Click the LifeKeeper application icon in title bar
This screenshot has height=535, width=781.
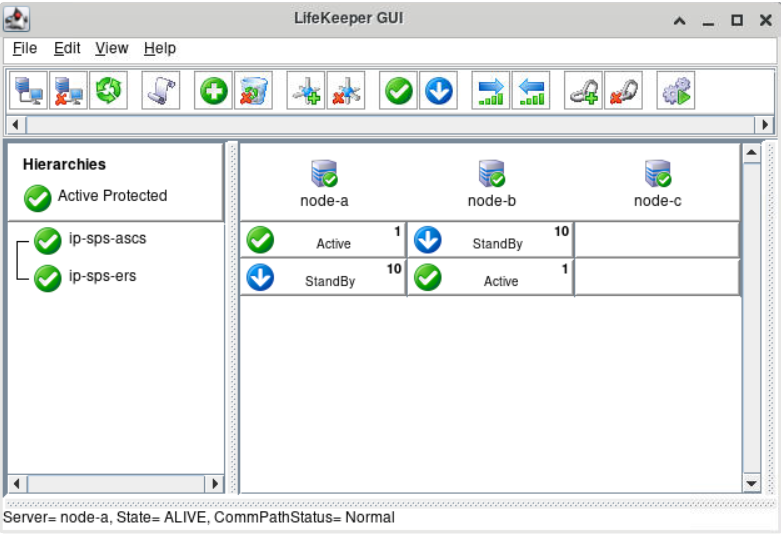point(17,19)
